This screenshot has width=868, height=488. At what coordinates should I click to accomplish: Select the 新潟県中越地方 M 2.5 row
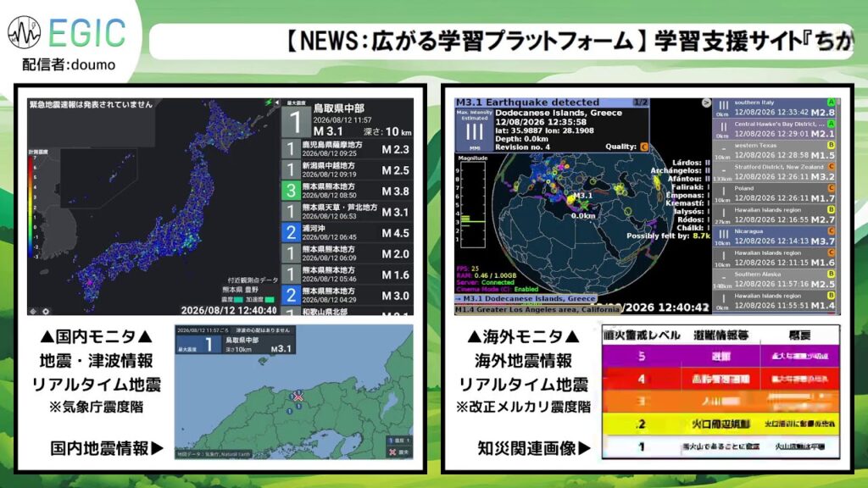point(347,169)
